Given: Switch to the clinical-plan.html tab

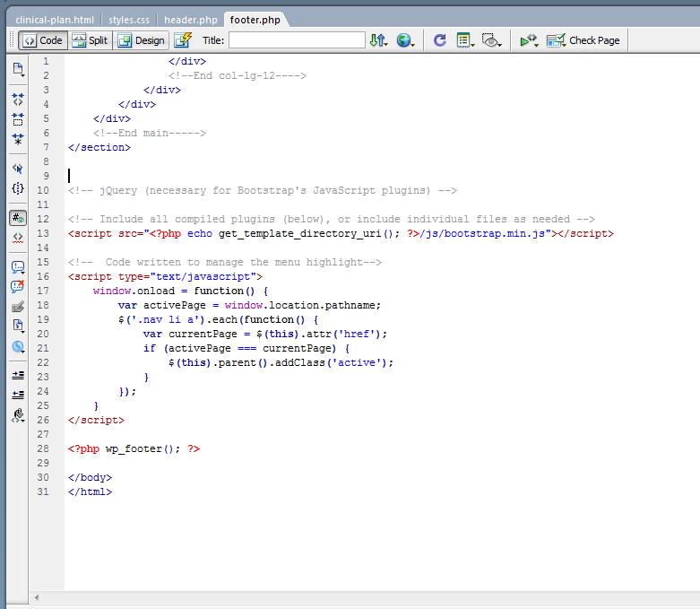Looking at the screenshot, I should pos(55,20).
